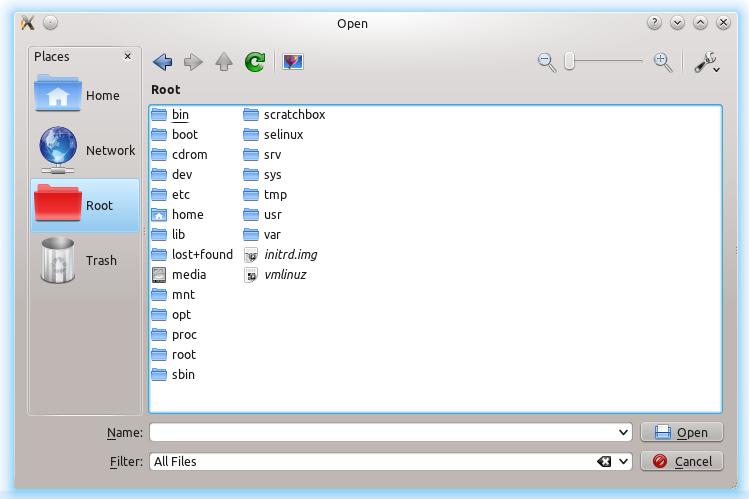Click the Open button
The height and width of the screenshot is (499, 749).
[681, 433]
